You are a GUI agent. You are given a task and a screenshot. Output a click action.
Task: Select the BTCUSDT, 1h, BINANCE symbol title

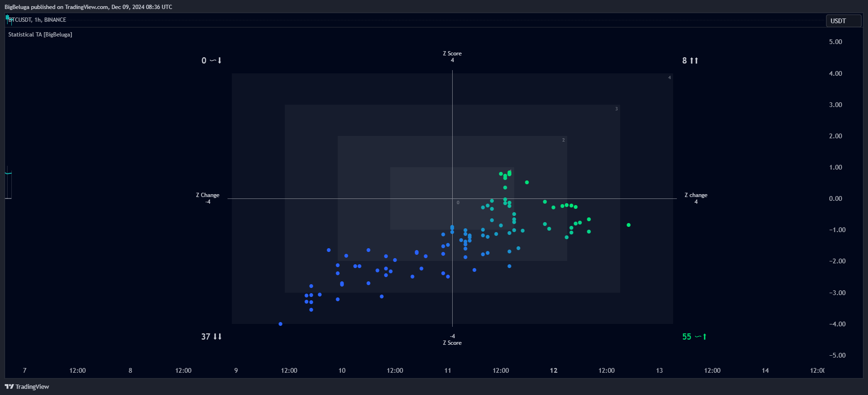tap(37, 20)
